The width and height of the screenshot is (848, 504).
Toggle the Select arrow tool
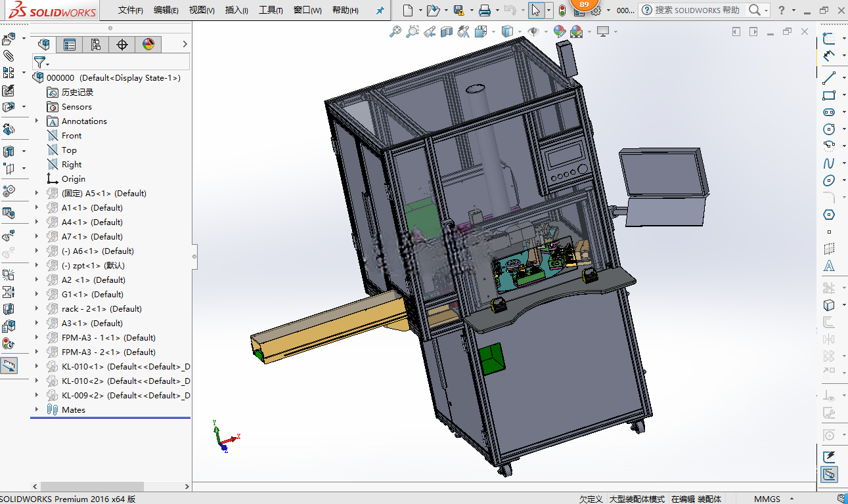pyautogui.click(x=536, y=10)
